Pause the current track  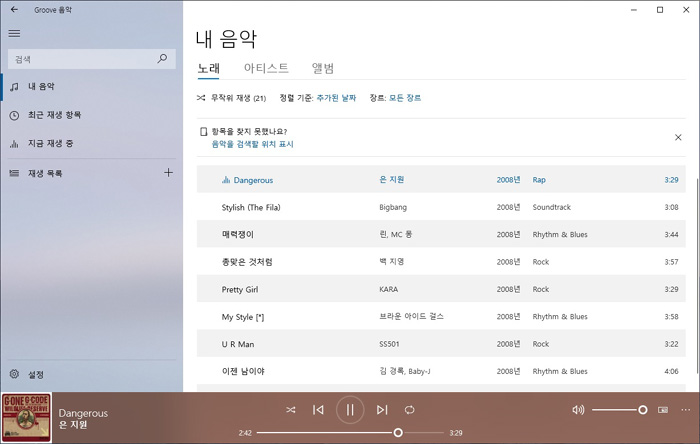point(350,410)
